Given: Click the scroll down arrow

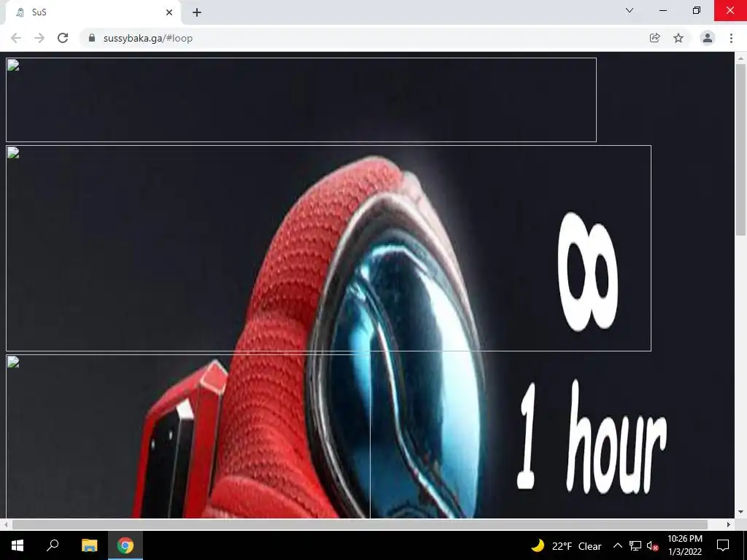Looking at the screenshot, I should tap(740, 512).
